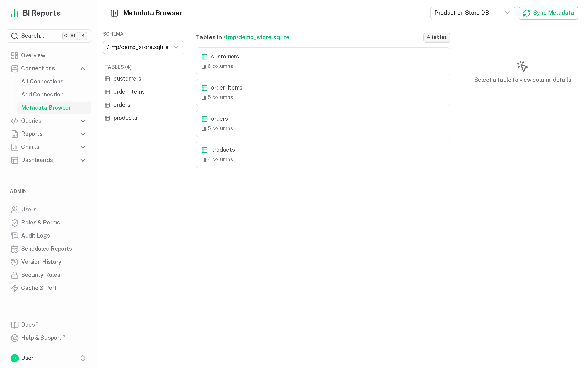Click the Queries code icon
This screenshot has height=368, width=588.
14,121
